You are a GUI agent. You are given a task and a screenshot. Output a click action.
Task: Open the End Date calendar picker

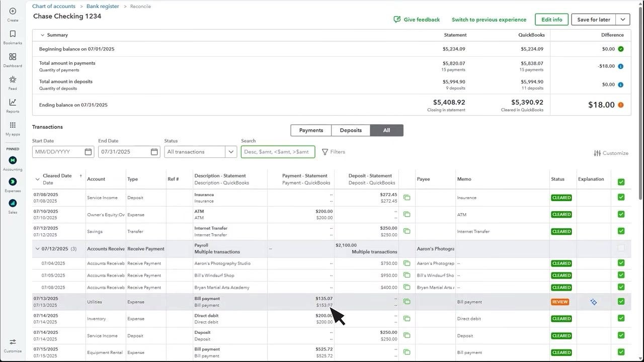[154, 152]
